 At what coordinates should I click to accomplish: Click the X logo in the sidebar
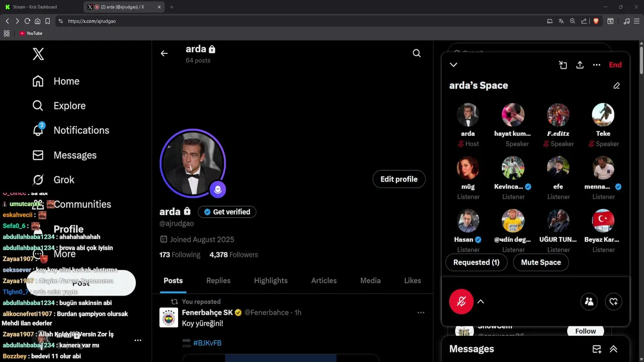(38, 54)
